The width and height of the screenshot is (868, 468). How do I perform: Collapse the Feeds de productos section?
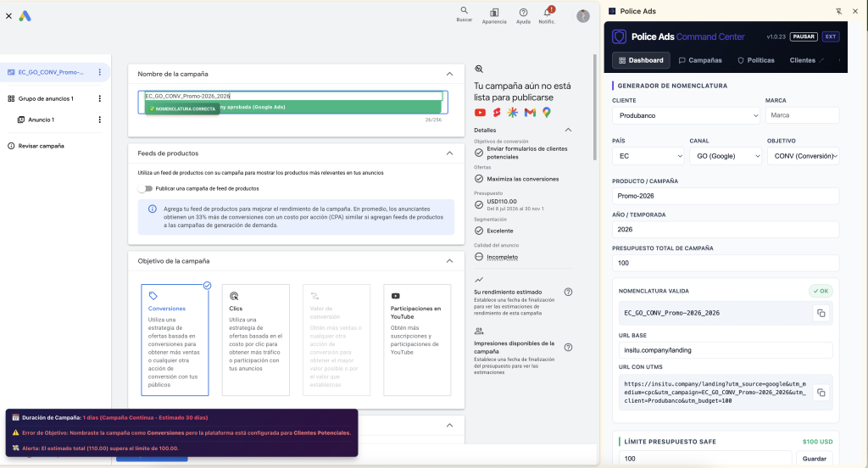pos(449,153)
